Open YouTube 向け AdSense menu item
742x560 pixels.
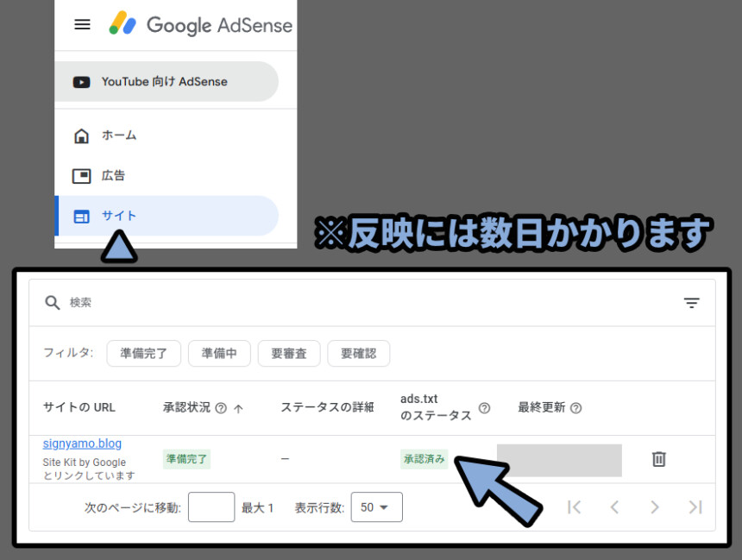pos(167,81)
